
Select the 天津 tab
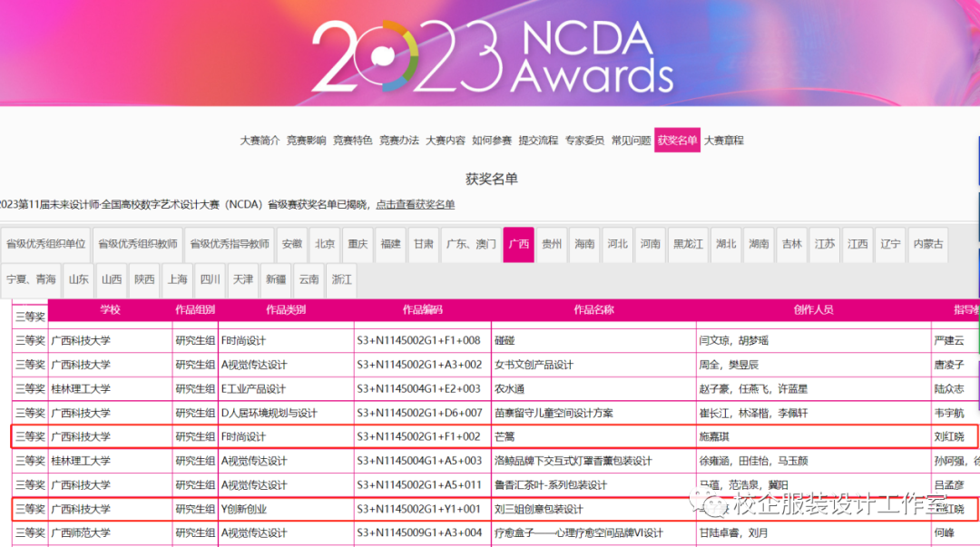[243, 279]
